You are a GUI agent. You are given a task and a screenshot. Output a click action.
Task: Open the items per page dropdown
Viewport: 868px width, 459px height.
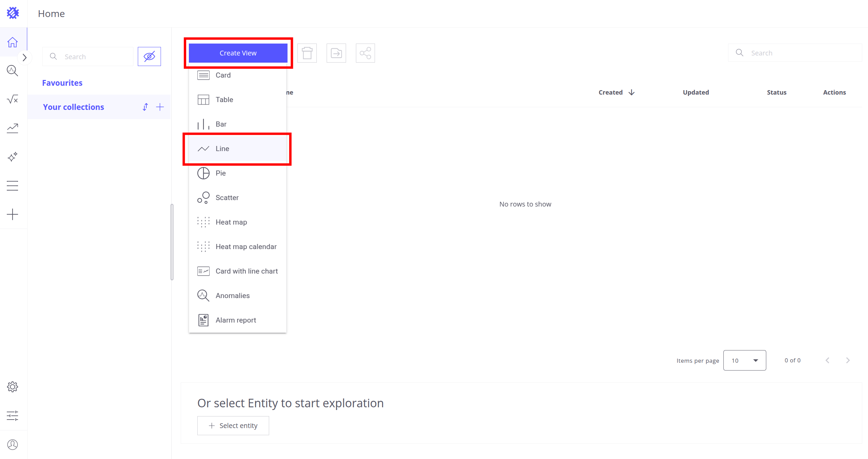(744, 360)
